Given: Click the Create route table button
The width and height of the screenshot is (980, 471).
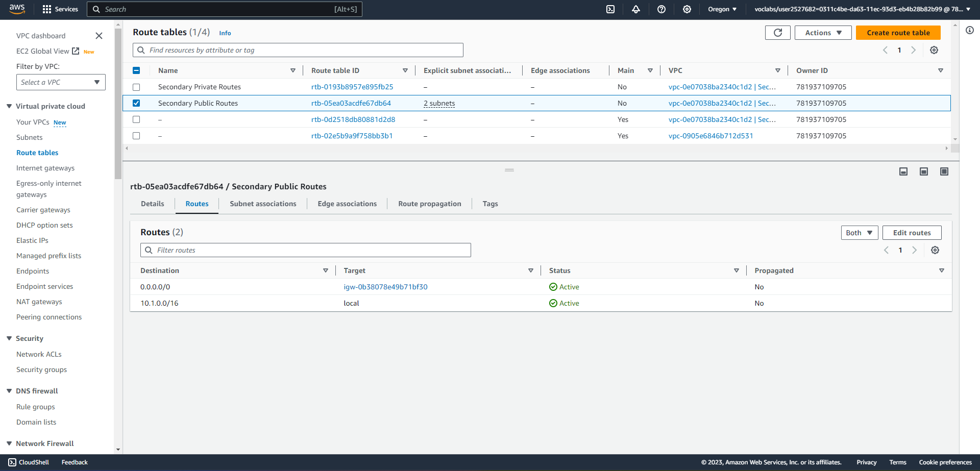Looking at the screenshot, I should tap(898, 33).
